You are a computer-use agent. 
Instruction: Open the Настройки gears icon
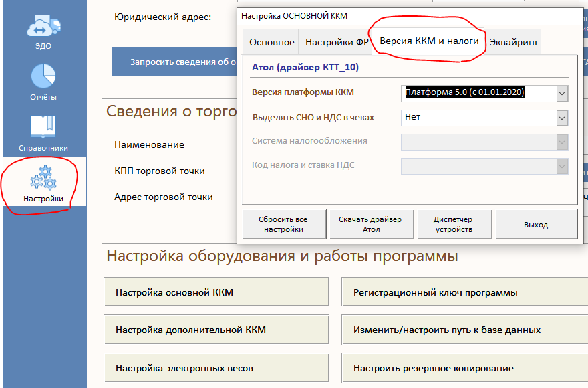(x=43, y=179)
